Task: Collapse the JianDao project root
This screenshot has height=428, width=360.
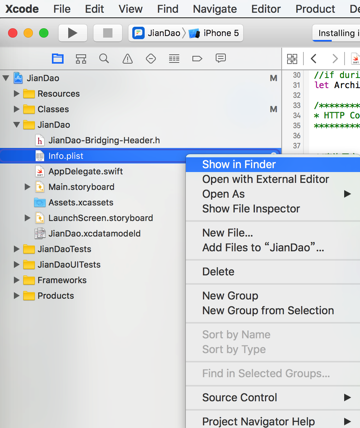Action: click(6, 78)
